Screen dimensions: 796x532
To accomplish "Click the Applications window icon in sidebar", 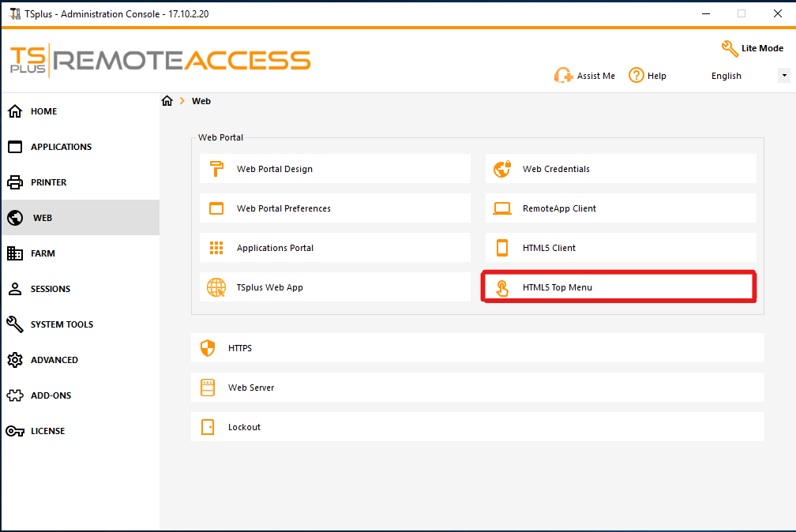I will tap(15, 147).
